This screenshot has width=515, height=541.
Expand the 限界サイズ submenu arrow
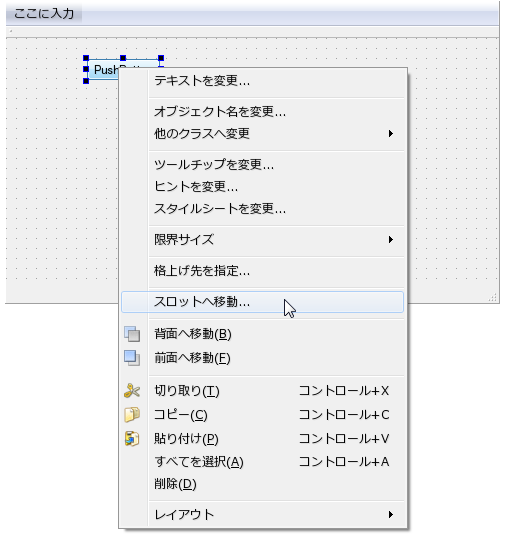(390, 239)
